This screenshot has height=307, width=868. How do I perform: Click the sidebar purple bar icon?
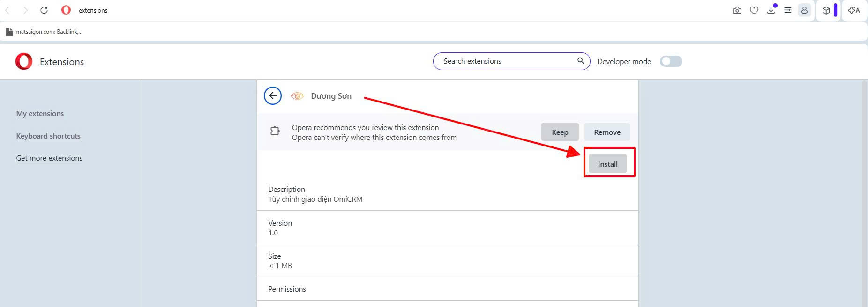(836, 10)
